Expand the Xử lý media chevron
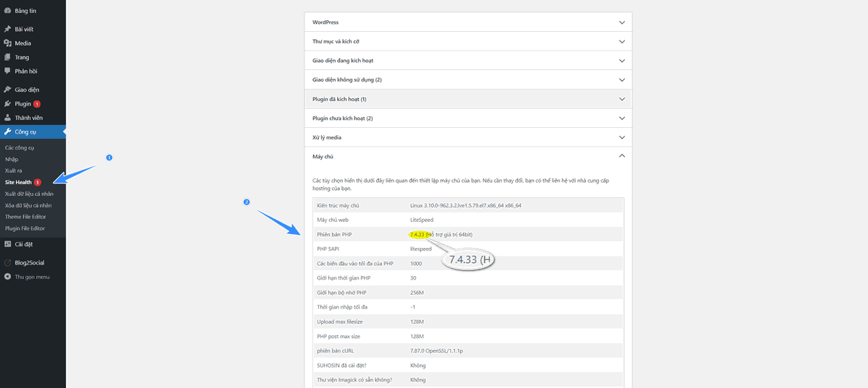This screenshot has width=868, height=388. (622, 137)
